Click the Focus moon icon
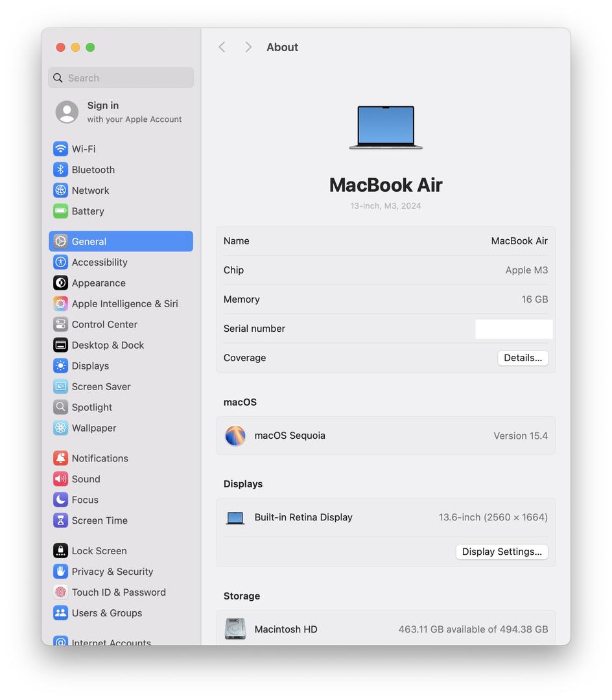612x700 pixels. click(x=60, y=500)
